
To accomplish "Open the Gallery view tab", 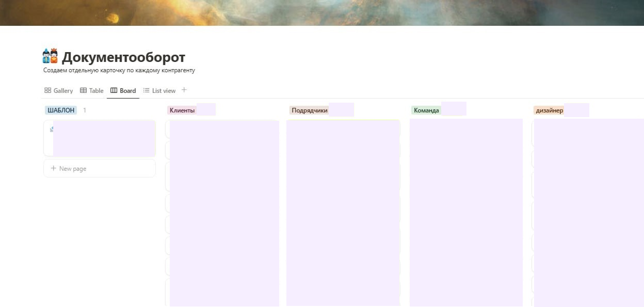I will 59,91.
